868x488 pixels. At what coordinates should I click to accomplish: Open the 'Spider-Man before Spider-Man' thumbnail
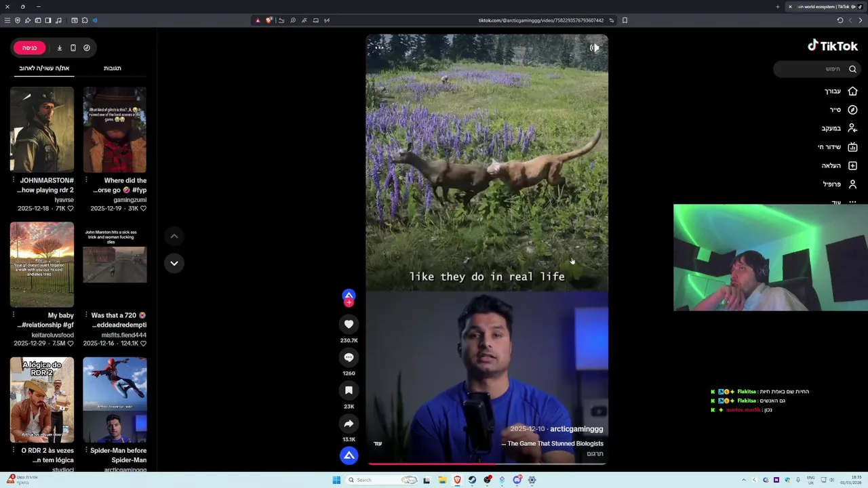point(115,400)
